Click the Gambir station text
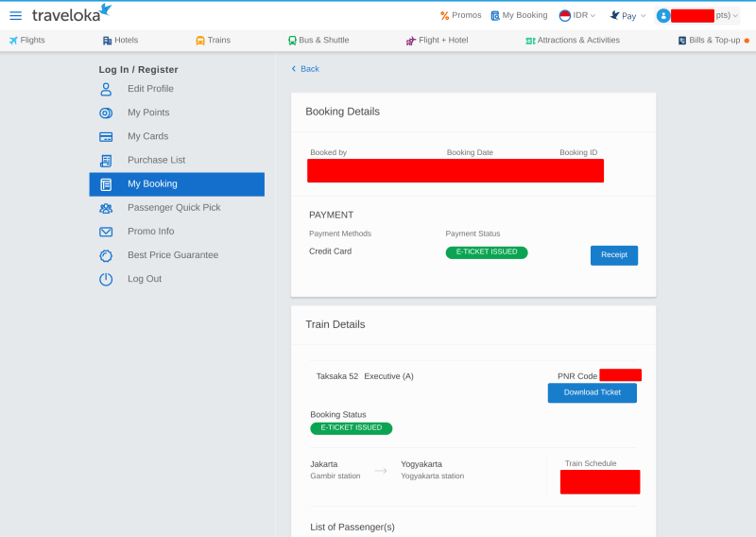This screenshot has width=756, height=537. pos(335,476)
